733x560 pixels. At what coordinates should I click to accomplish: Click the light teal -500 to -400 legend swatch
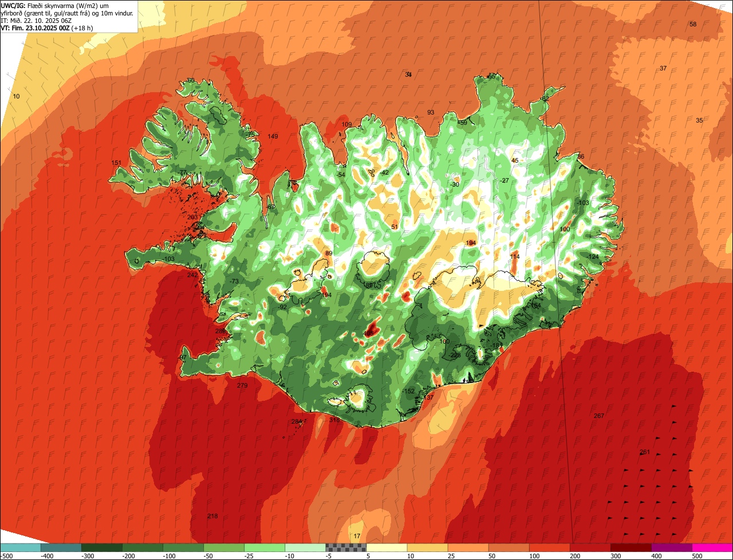pos(20,547)
